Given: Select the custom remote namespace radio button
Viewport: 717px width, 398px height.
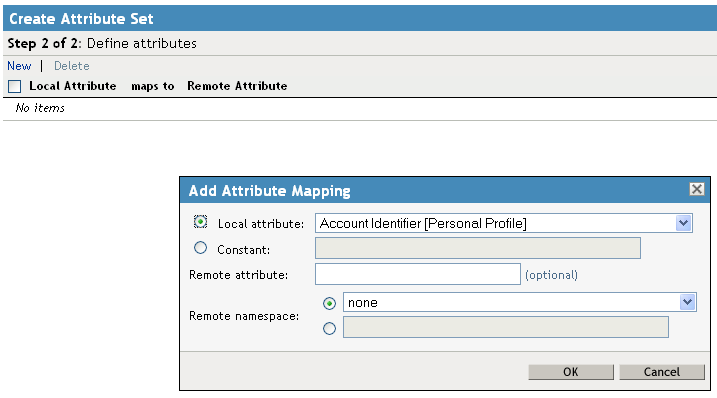Looking at the screenshot, I should 329,328.
